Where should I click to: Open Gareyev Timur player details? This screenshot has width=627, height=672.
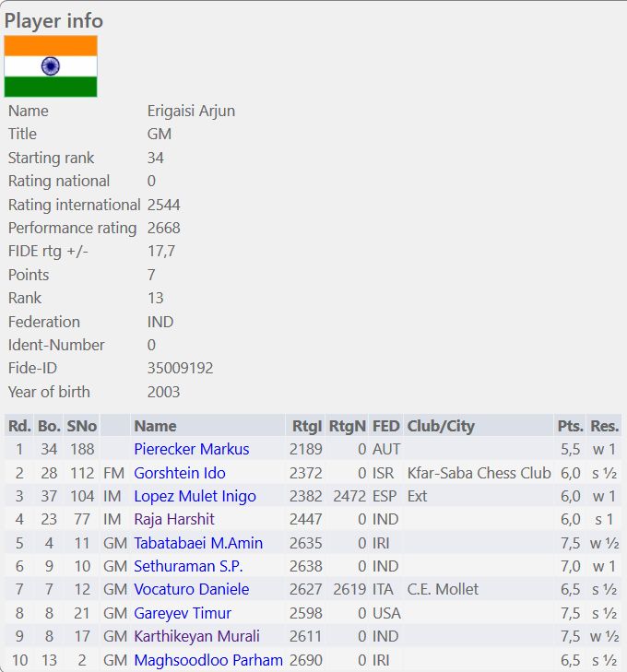tap(183, 613)
